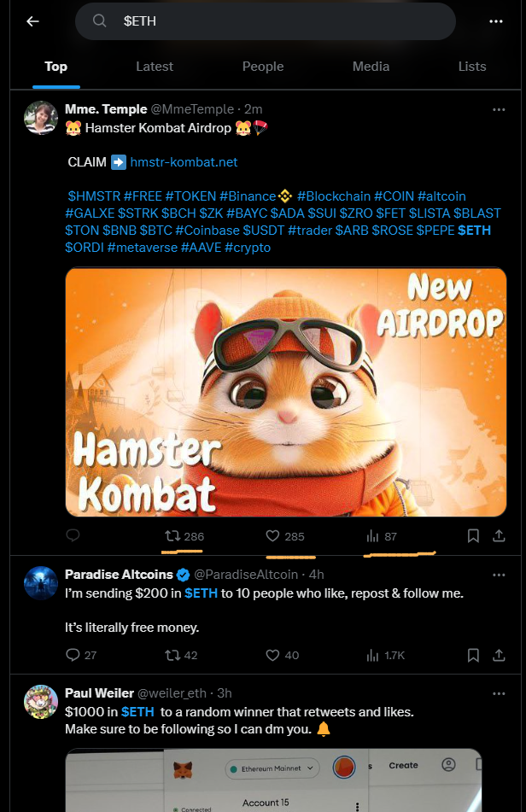This screenshot has height=812, width=526.
Task: Open the more options menu on Paradise Altcoins' tweet
Action: point(498,575)
